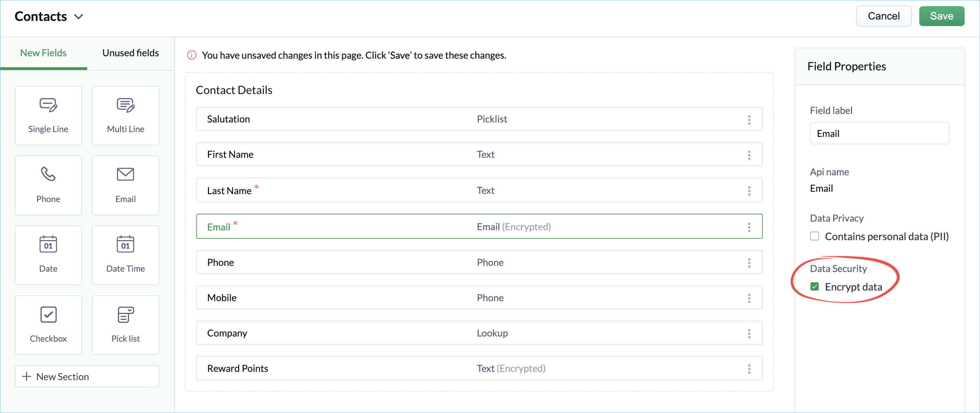Add a New Section

[x=87, y=376]
